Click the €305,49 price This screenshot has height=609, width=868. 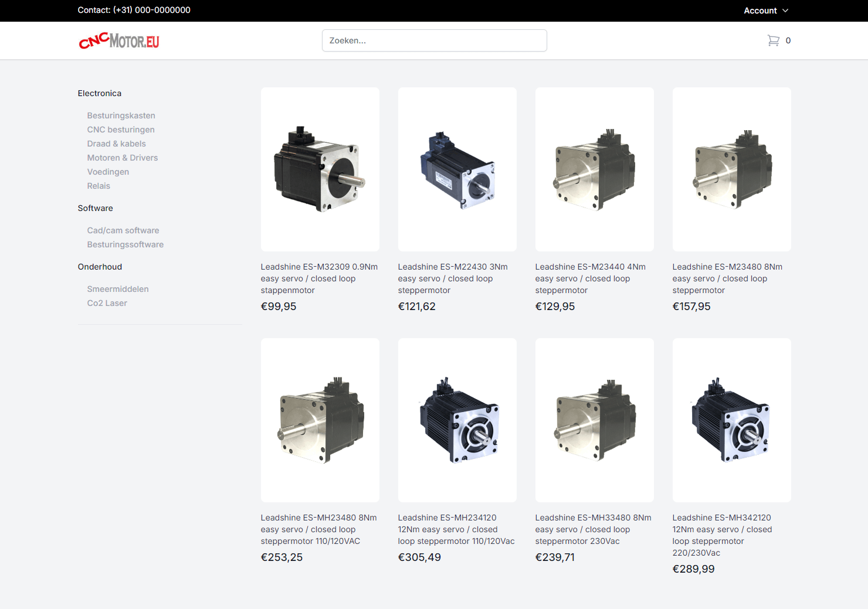point(419,557)
